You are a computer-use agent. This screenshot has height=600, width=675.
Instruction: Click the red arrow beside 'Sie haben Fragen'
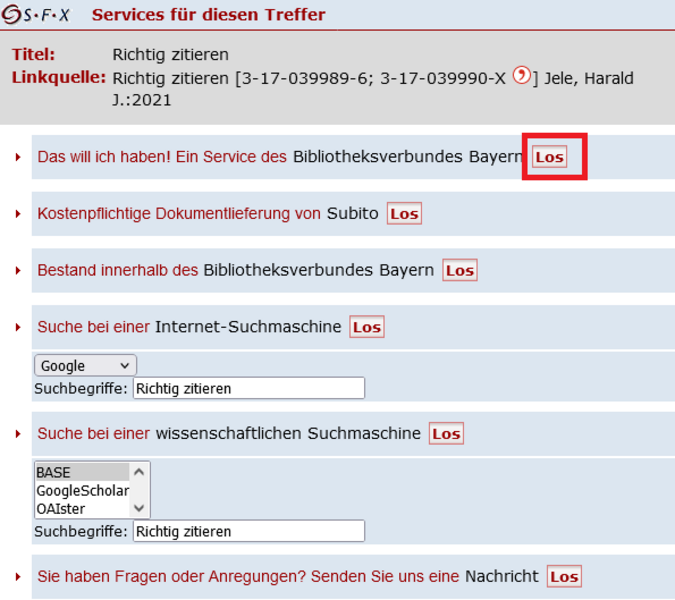click(x=18, y=577)
